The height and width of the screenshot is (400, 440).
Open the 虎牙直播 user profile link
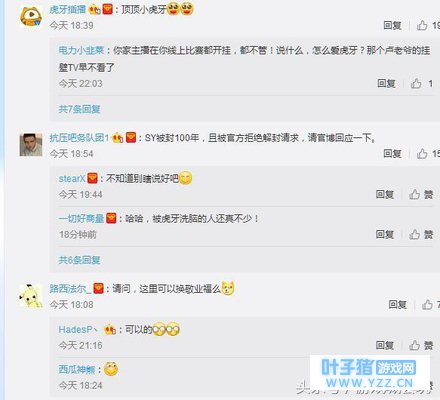pos(68,9)
